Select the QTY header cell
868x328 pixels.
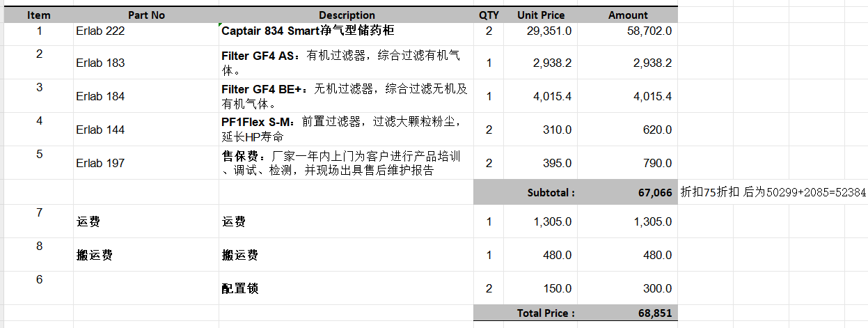coord(489,15)
